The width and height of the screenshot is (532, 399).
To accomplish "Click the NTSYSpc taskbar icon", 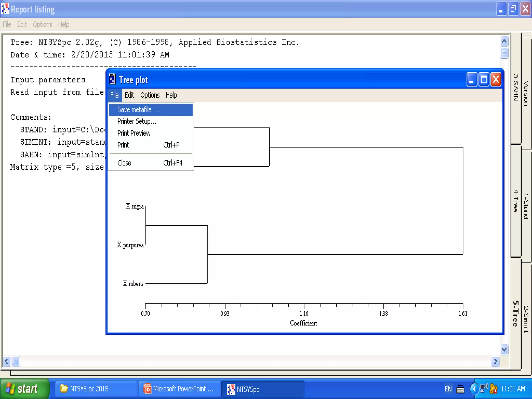I will pos(231,389).
